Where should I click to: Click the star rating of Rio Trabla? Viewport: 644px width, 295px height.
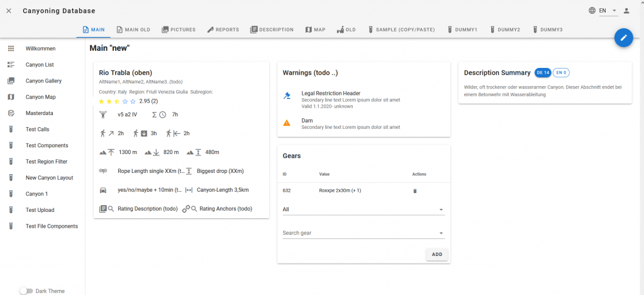pyautogui.click(x=116, y=101)
